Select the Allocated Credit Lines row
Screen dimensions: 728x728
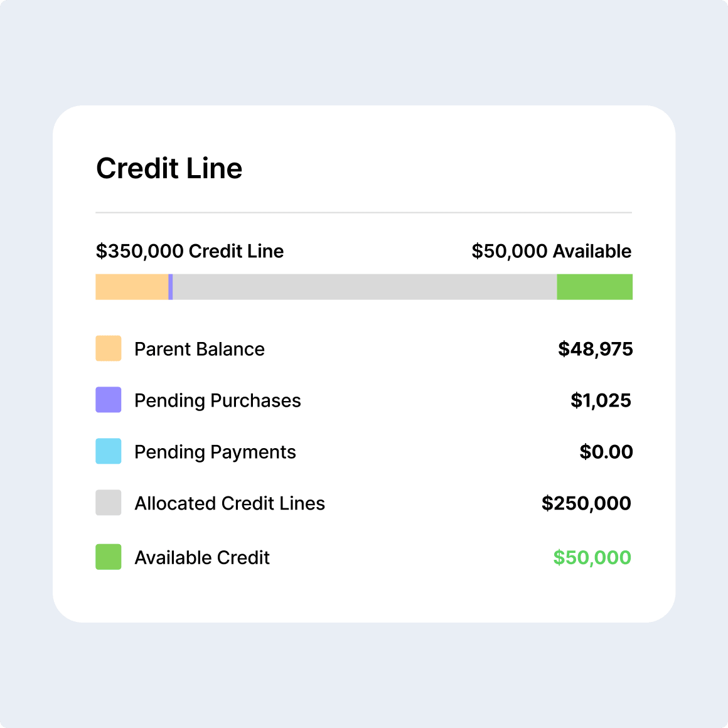click(x=364, y=503)
